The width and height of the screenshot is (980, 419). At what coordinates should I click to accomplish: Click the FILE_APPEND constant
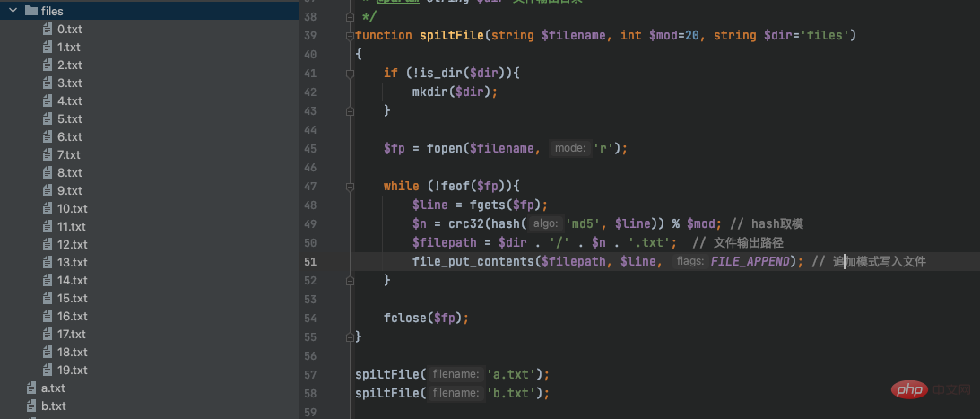click(x=750, y=261)
